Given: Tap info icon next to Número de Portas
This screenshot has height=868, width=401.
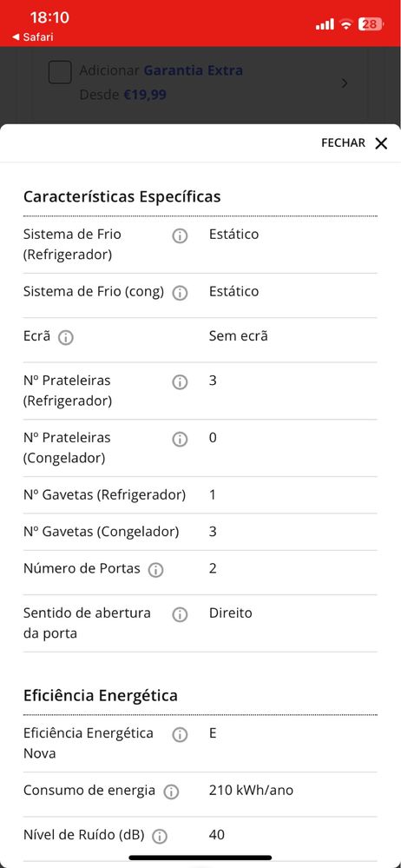Looking at the screenshot, I should [x=156, y=571].
